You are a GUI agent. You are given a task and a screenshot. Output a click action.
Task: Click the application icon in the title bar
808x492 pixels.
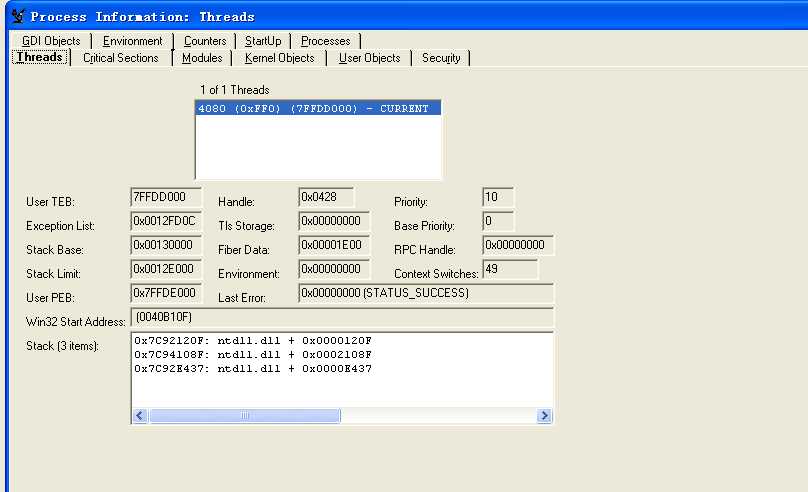18,16
